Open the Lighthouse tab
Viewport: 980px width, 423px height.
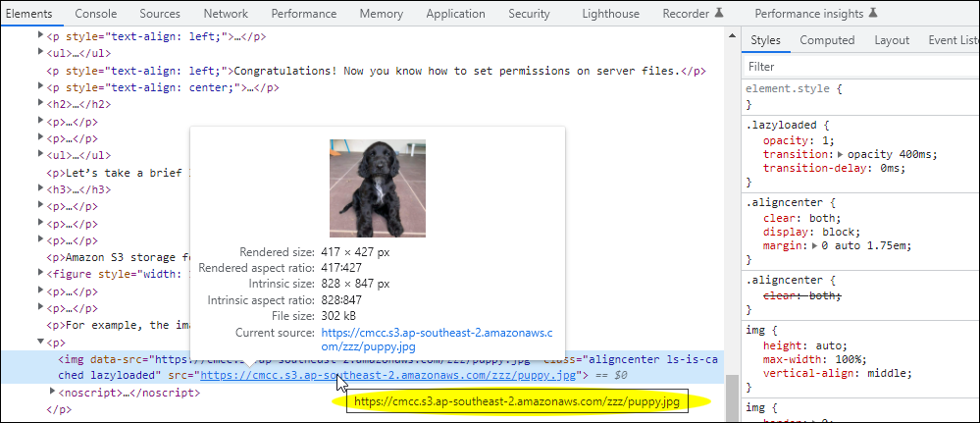[x=610, y=13]
